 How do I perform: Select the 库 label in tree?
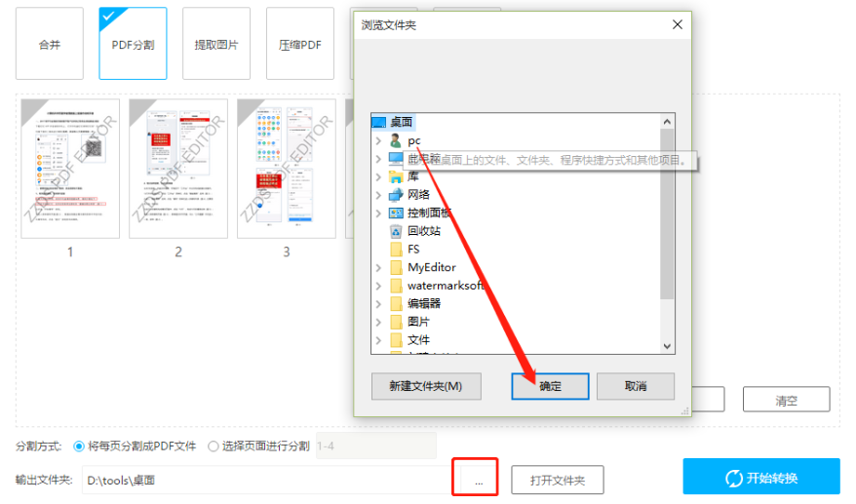tap(413, 176)
